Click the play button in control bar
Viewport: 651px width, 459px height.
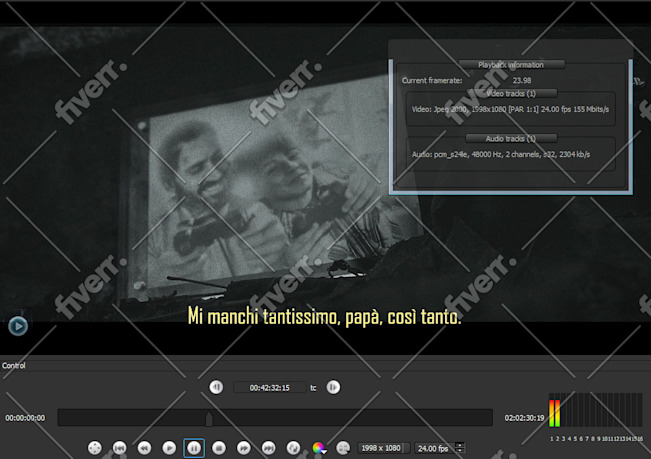coord(169,448)
